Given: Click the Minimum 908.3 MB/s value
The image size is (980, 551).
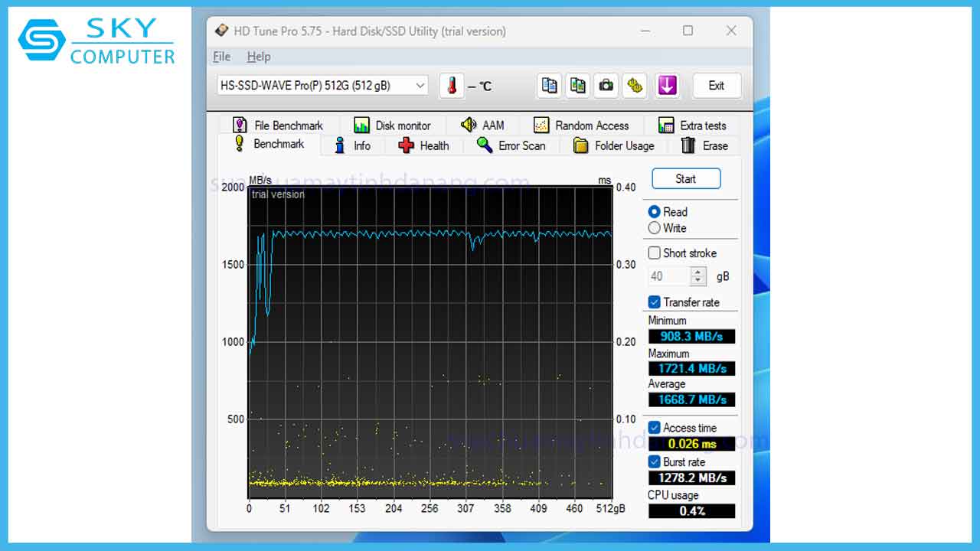Looking at the screenshot, I should (x=691, y=337).
